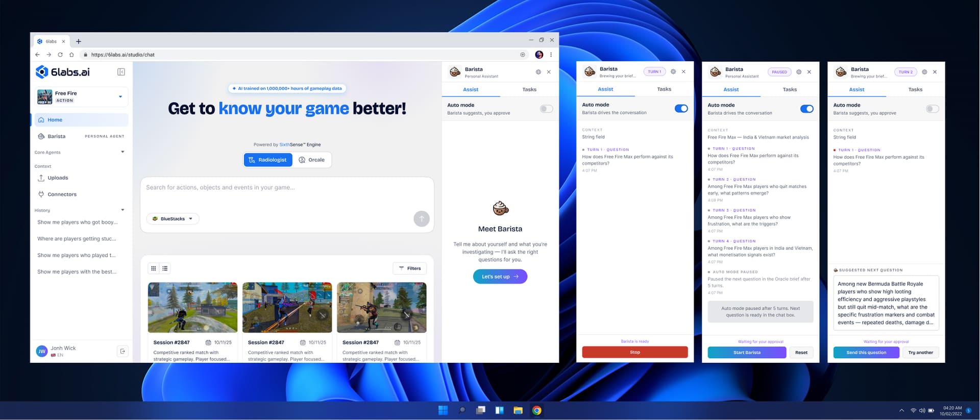Collapse the History section

tap(122, 210)
